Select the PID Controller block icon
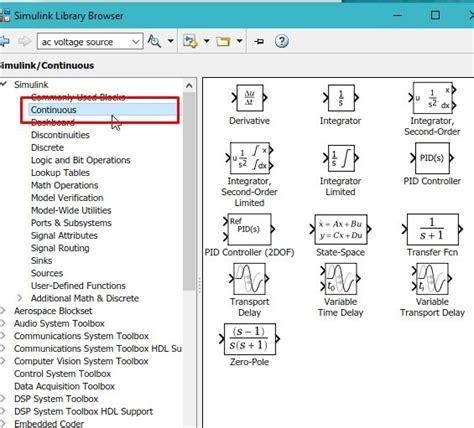This screenshot has width=474, height=428. tap(432, 158)
